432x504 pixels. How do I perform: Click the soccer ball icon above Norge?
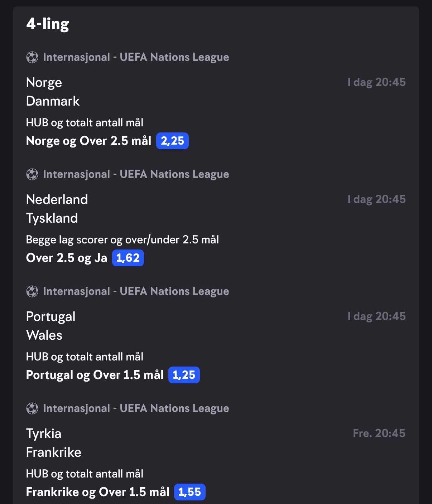[32, 57]
